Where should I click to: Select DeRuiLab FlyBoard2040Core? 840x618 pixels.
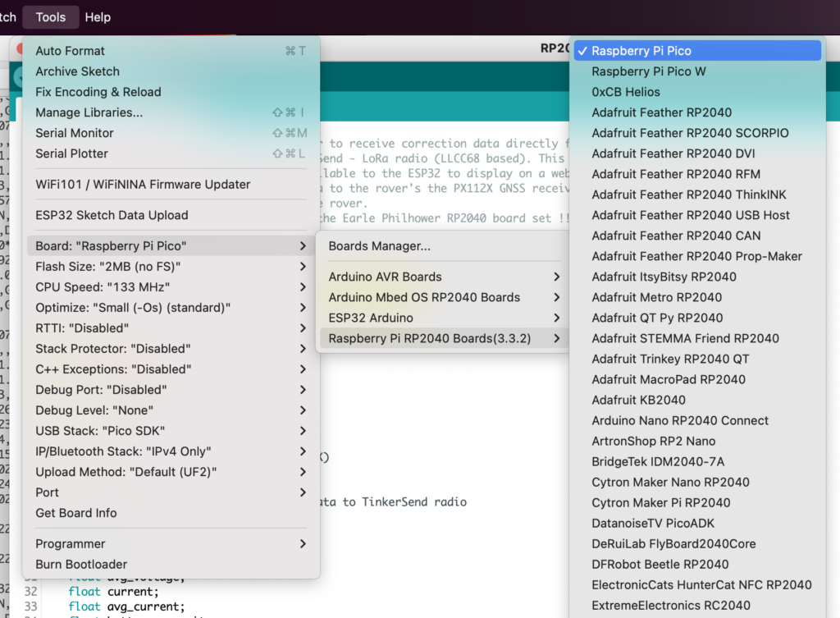pos(697,544)
